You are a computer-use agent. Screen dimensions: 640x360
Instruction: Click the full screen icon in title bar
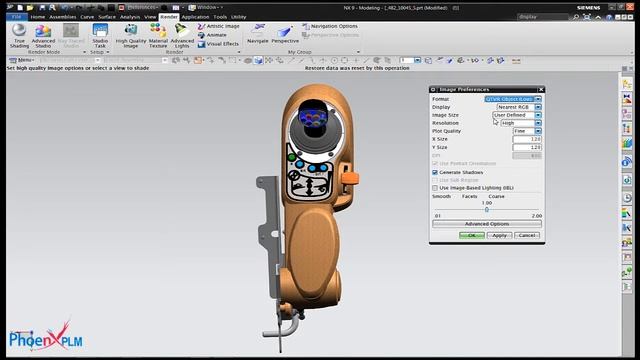click(x=587, y=17)
